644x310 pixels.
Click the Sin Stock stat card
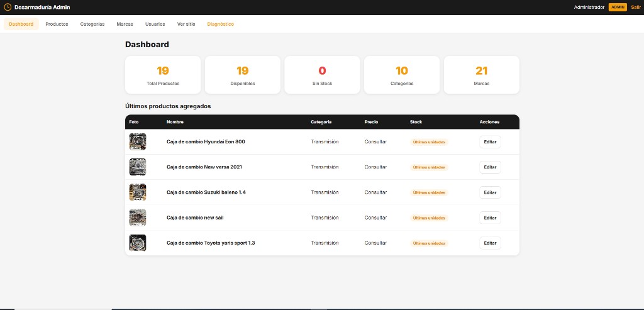click(x=322, y=75)
